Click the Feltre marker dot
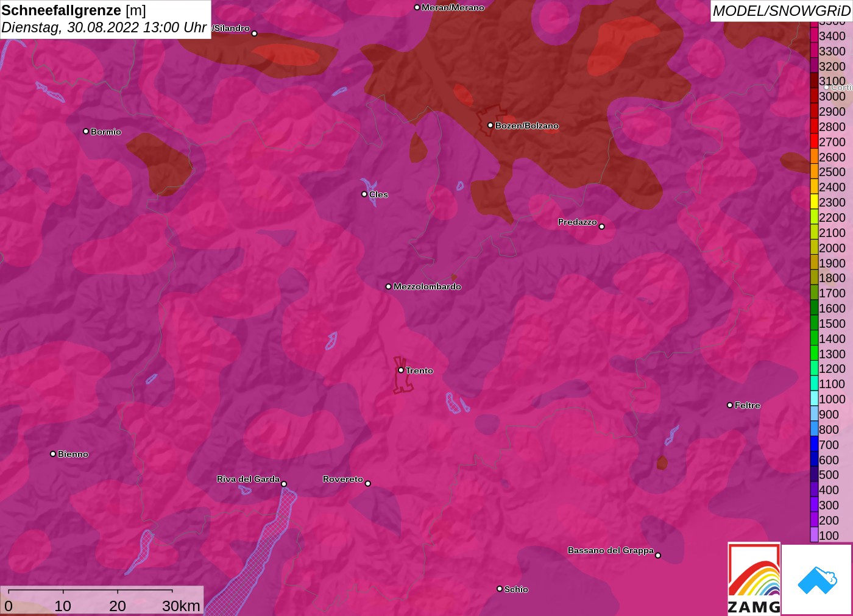Image resolution: width=853 pixels, height=616 pixels. (x=730, y=405)
